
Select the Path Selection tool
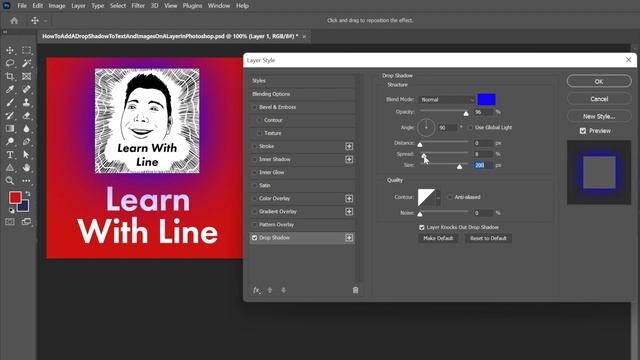coord(27,155)
